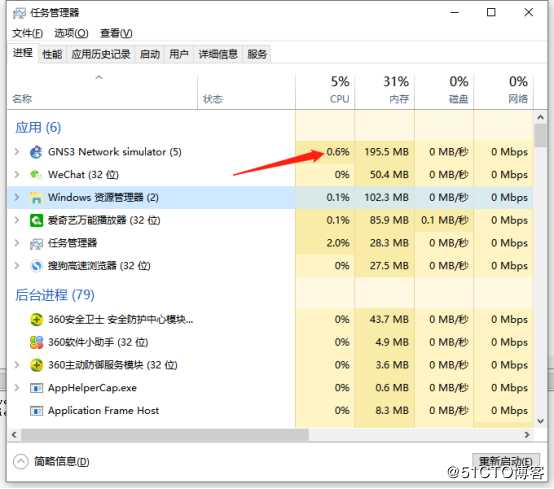
Task: Select the Application Frame Host row
Action: coord(271,411)
